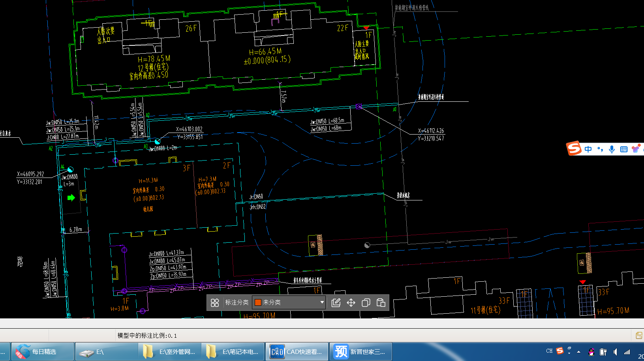Click the battery power tray icon
Viewport: 644px width, 361px height.
click(x=603, y=352)
